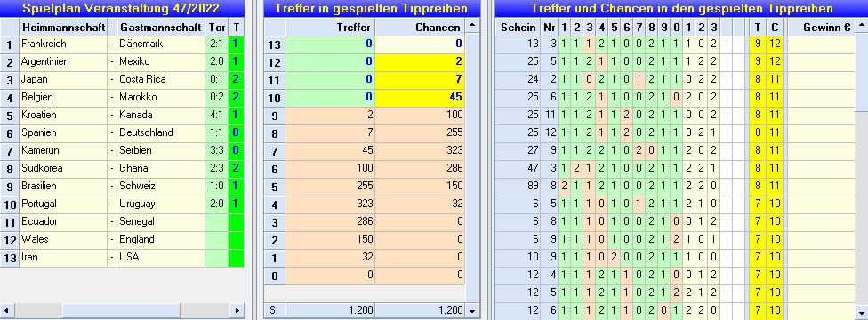Click Schein 24 in the tip rows table
Viewport: 868px width, 320px height.
tap(518, 79)
